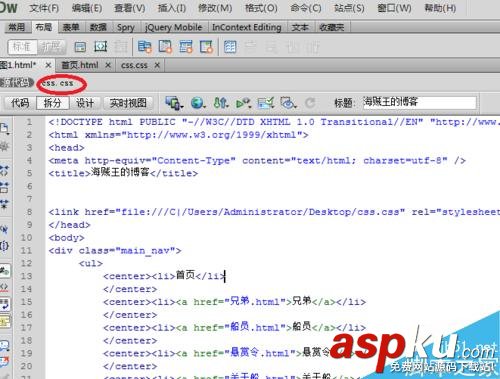Close the 图1.html document tab
This screenshot has width=500, height=379.
[48, 65]
